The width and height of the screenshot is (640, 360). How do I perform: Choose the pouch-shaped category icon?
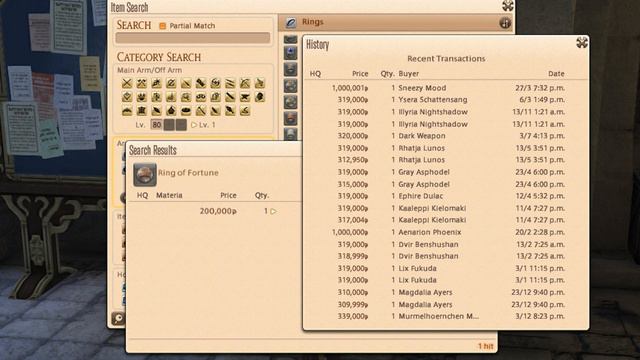(171, 110)
